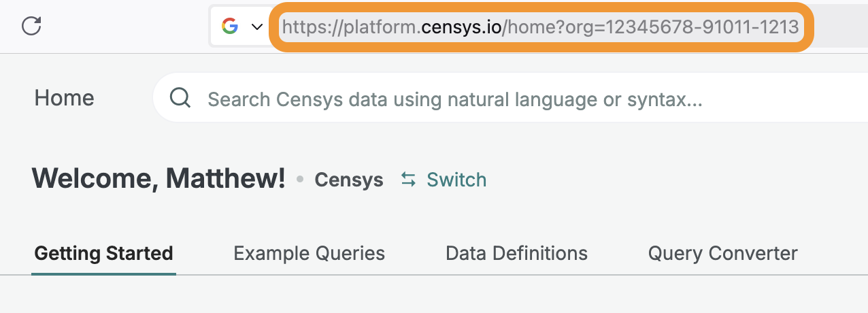868x313 pixels.
Task: Switch to the Query Converter tab
Action: 722,254
